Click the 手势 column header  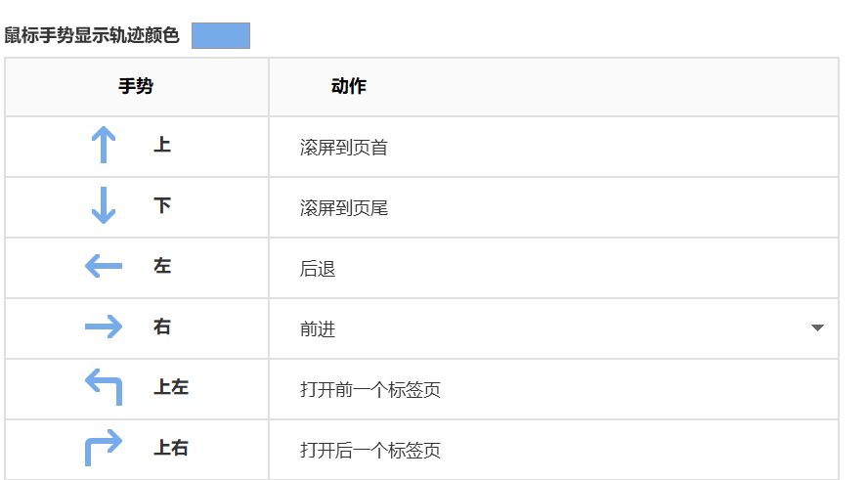[136, 87]
